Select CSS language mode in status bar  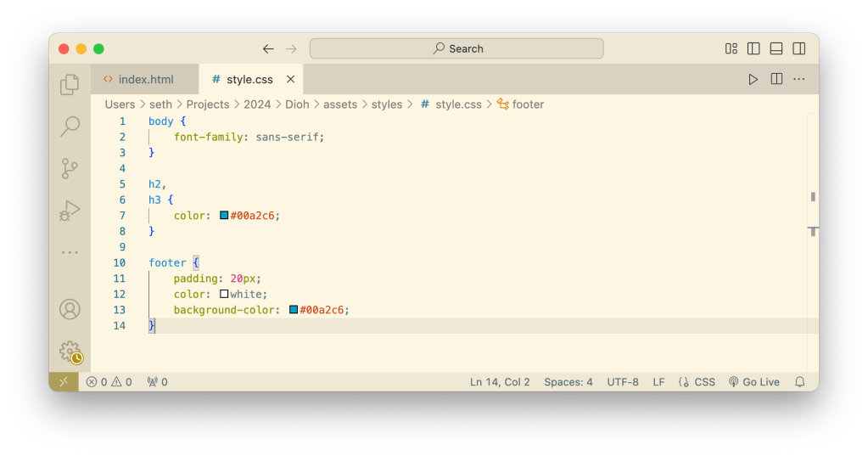coord(697,382)
